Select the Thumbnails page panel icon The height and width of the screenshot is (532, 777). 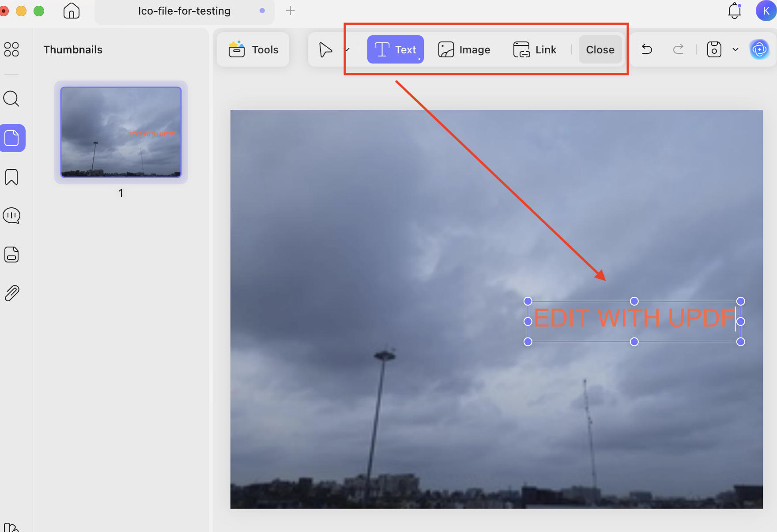click(12, 138)
